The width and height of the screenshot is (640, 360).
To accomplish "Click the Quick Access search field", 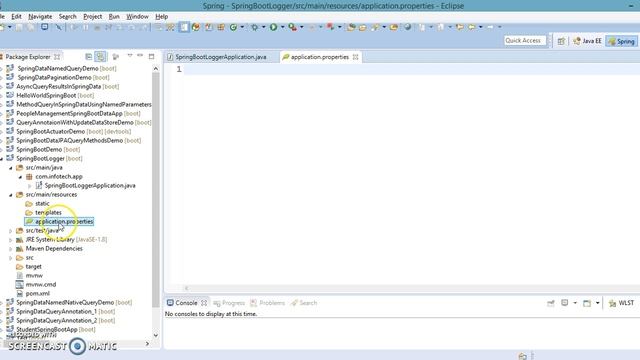I will click(x=524, y=40).
